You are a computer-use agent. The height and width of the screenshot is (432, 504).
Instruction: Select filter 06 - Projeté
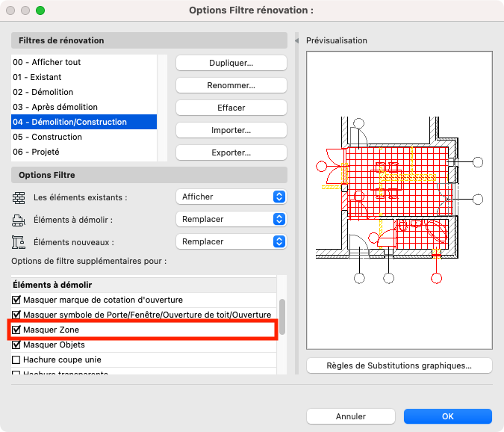[84, 152]
